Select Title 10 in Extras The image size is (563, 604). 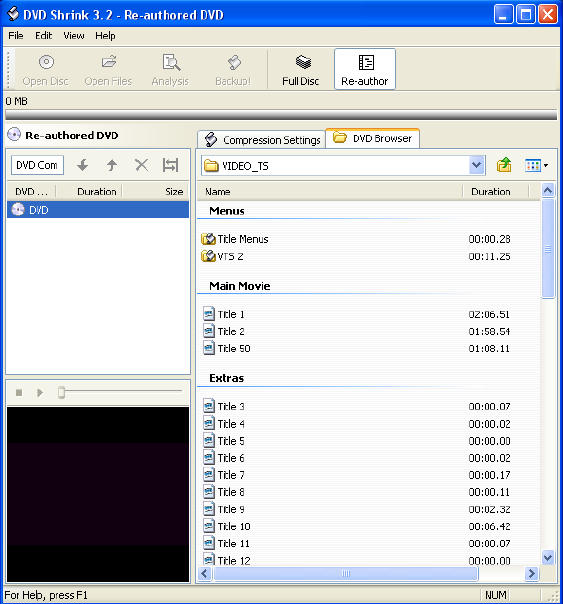227,526
